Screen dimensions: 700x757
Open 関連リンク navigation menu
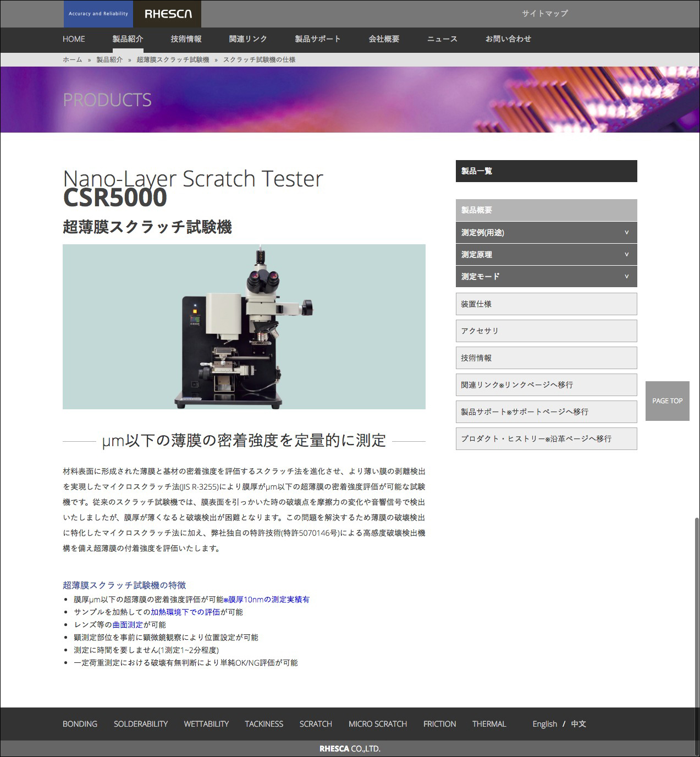click(x=248, y=39)
